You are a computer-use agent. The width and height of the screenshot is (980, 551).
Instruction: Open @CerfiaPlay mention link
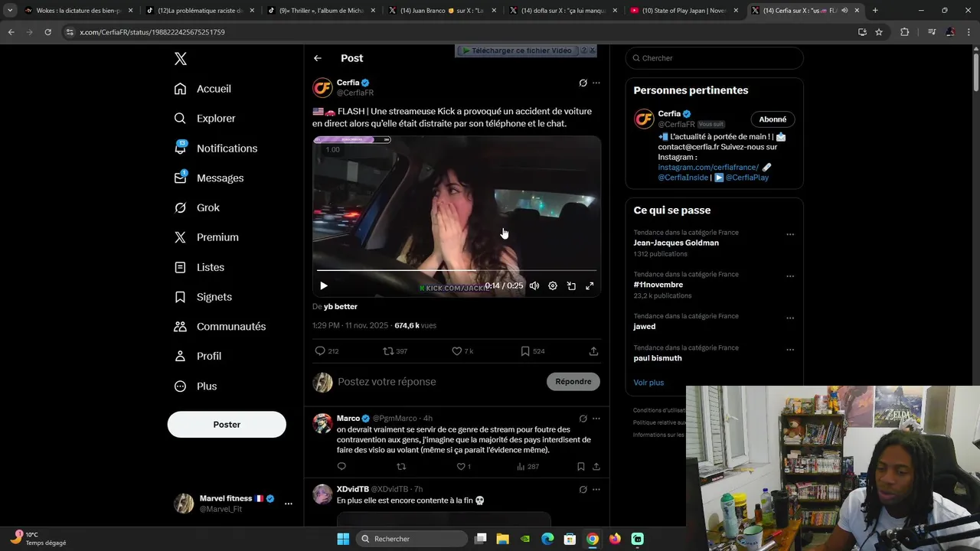click(746, 178)
